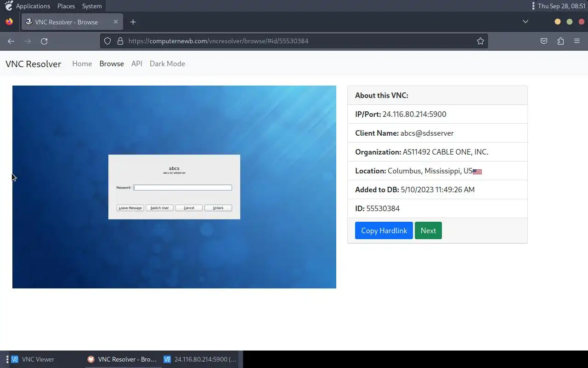Open the Browse nav link
The width and height of the screenshot is (588, 368).
point(112,63)
